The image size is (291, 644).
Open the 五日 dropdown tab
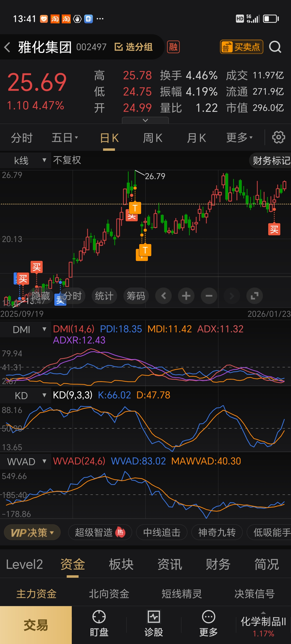(65, 138)
